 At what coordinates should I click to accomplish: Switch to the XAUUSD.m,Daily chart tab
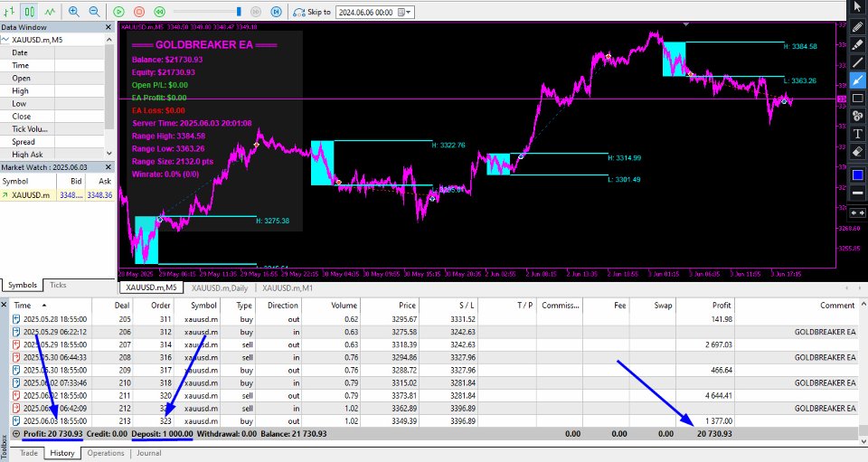220,288
